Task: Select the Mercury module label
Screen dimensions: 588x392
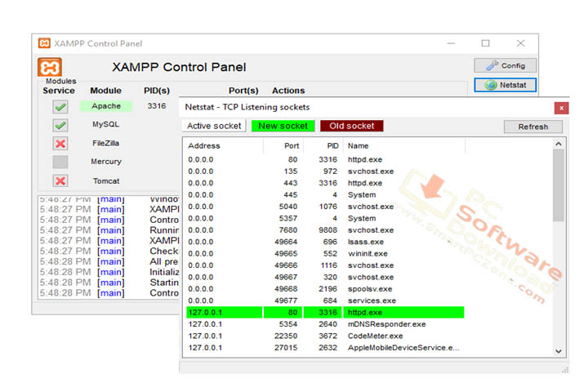Action: (x=106, y=162)
